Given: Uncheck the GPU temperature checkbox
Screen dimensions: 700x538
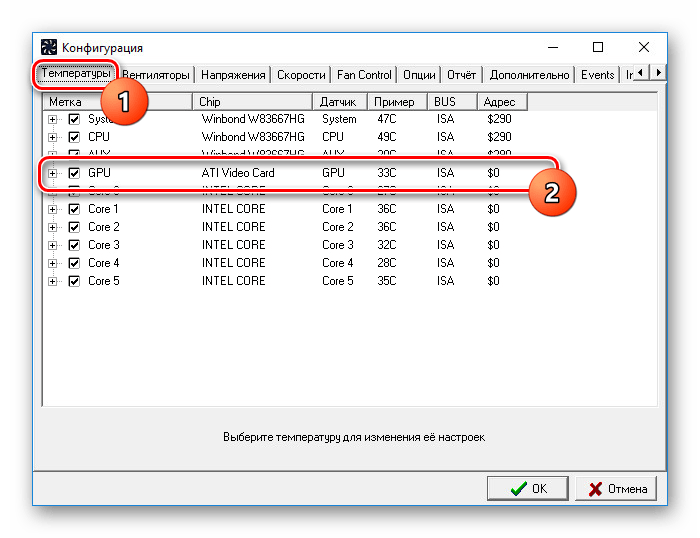Looking at the screenshot, I should [x=74, y=173].
